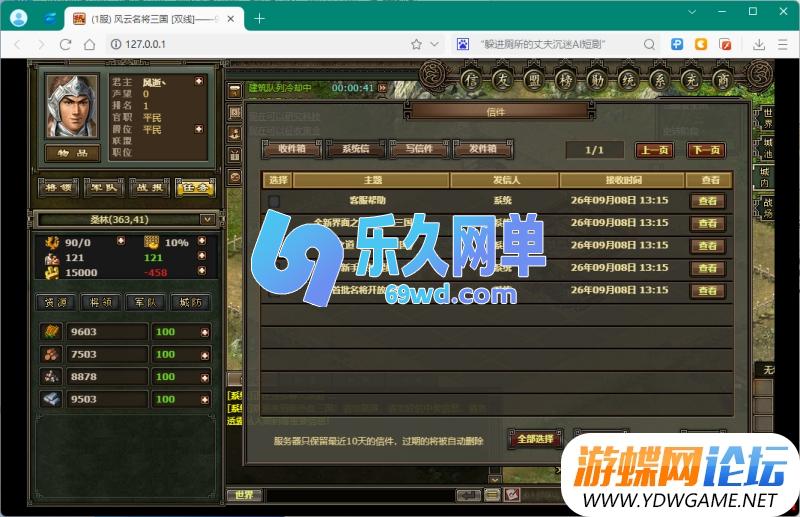Screen dimensions: 800x517
Task: Select the 资源 resources tab
Action: (56, 302)
